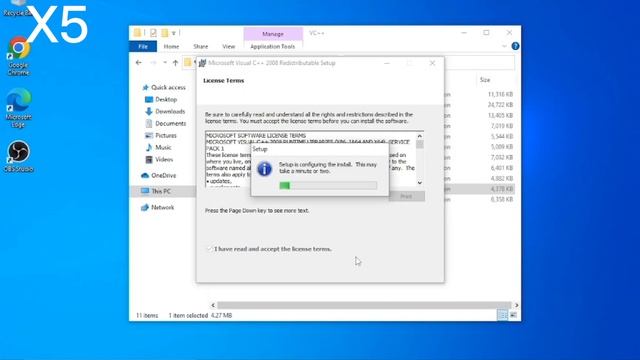Open the File tab in Explorer
The width and height of the screenshot is (640, 360).
pyautogui.click(x=143, y=47)
